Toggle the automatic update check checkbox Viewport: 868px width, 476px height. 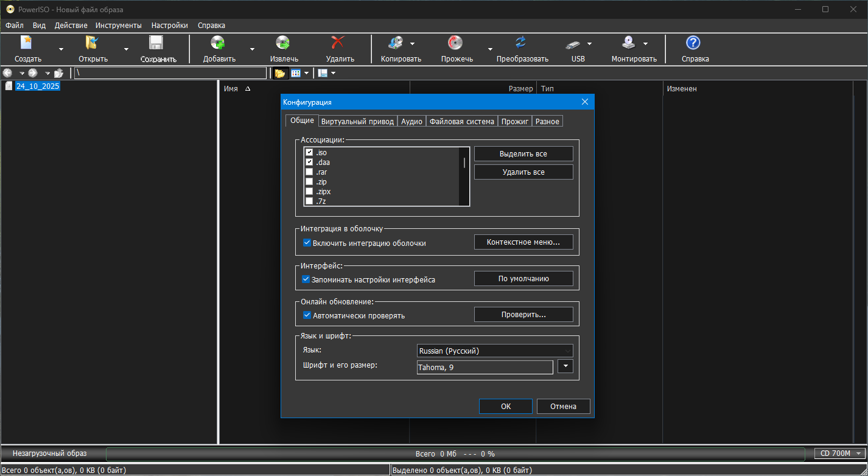coord(307,315)
